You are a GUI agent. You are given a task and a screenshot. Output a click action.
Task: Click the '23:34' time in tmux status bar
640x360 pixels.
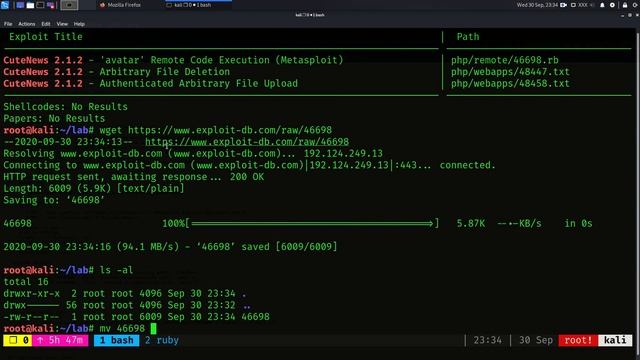[487, 340]
